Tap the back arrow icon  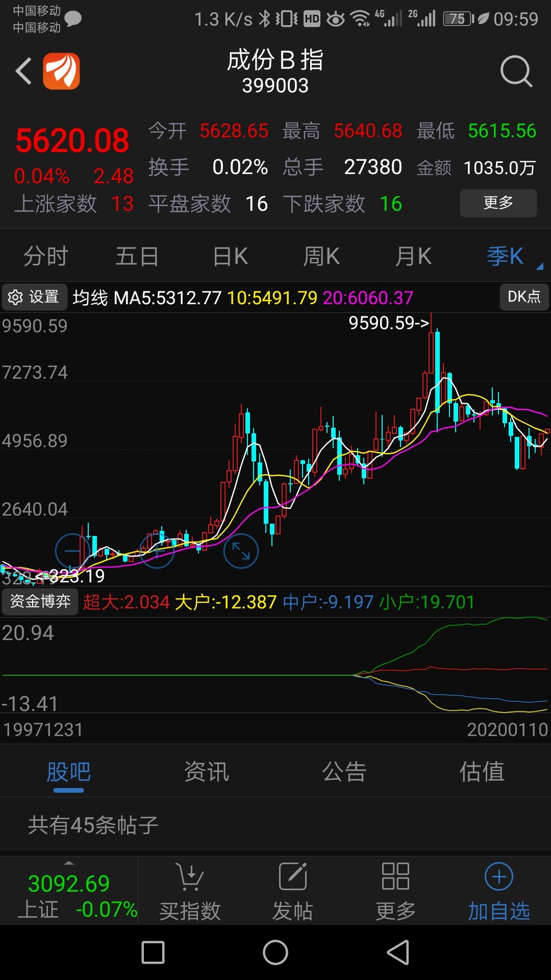tap(23, 71)
